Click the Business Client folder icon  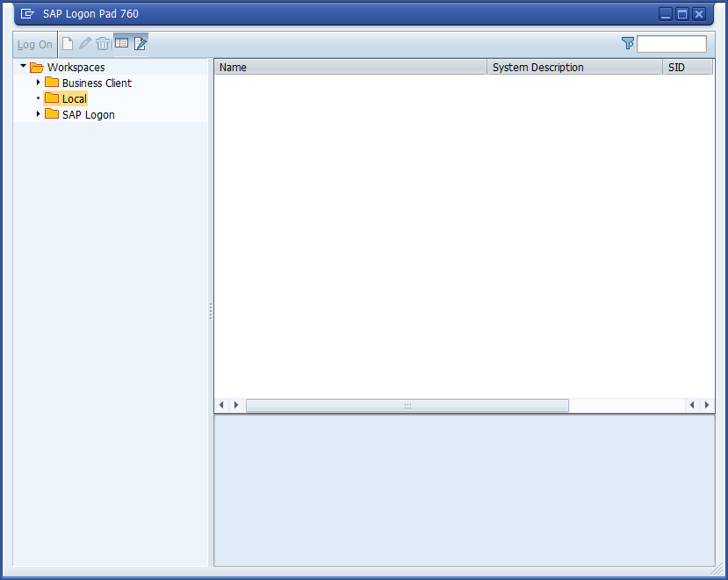(x=52, y=83)
